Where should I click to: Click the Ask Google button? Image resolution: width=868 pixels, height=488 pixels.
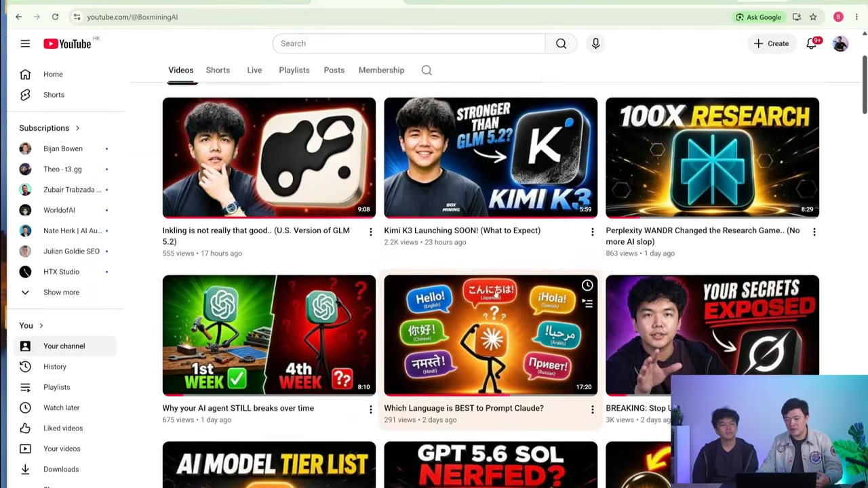tap(758, 17)
